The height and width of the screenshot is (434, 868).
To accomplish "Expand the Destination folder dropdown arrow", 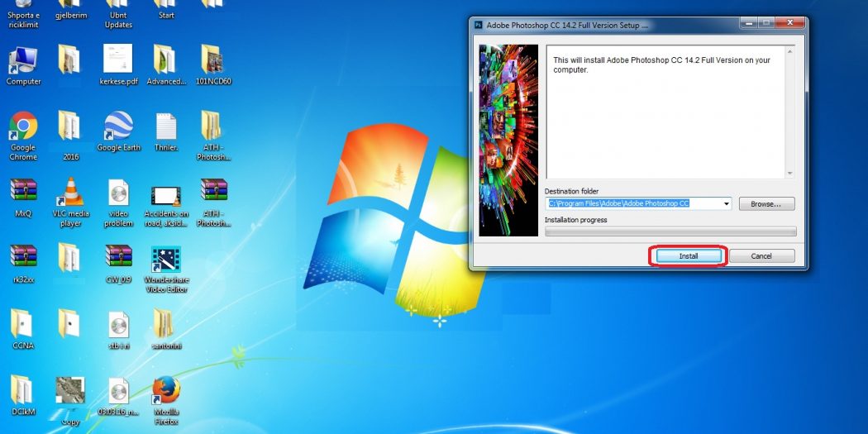I will point(726,203).
